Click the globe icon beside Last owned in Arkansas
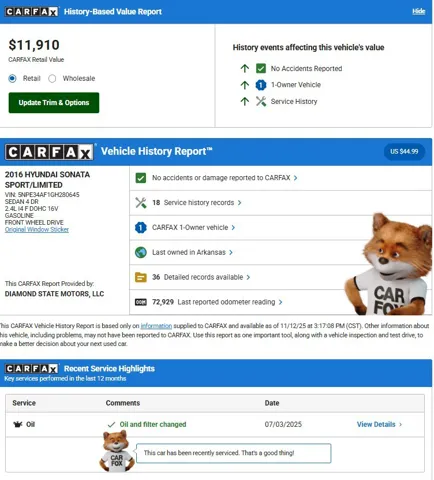 point(141,252)
